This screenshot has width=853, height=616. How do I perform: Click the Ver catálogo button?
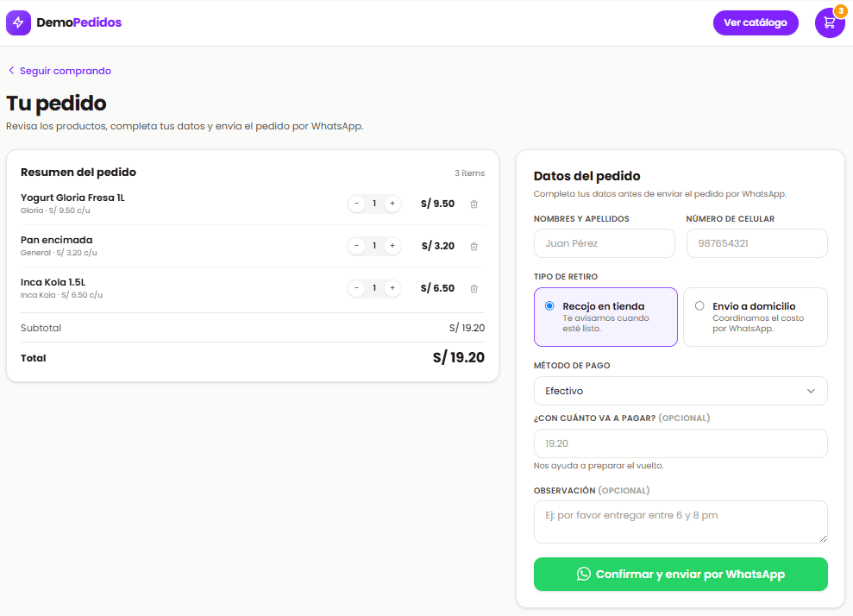coord(756,22)
